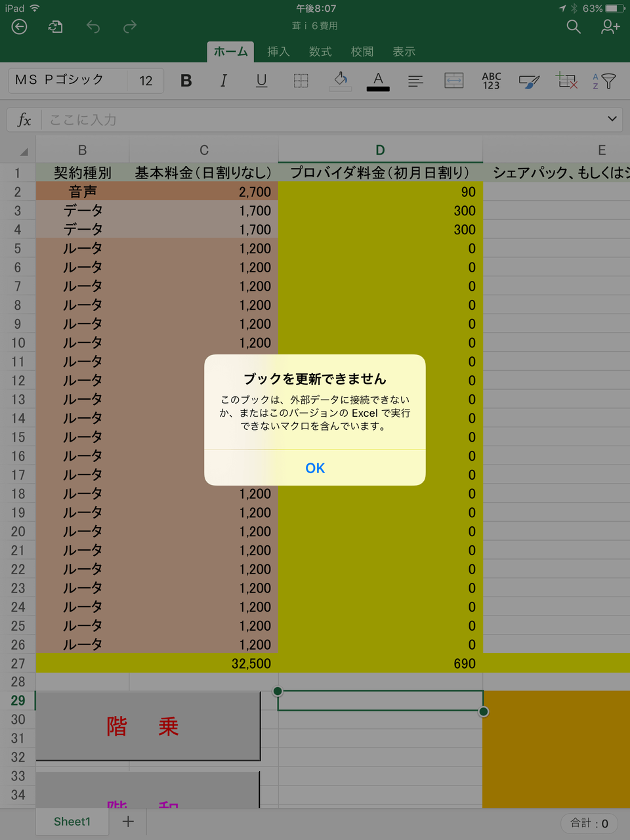Toggle italic formatting
Viewport: 630px width, 840px height.
point(224,81)
